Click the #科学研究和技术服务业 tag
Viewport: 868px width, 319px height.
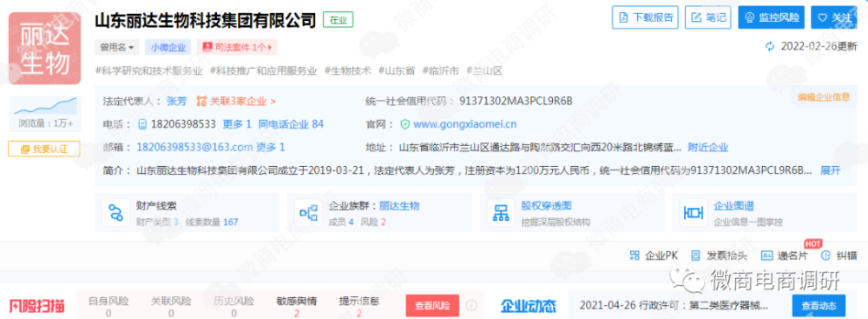149,71
